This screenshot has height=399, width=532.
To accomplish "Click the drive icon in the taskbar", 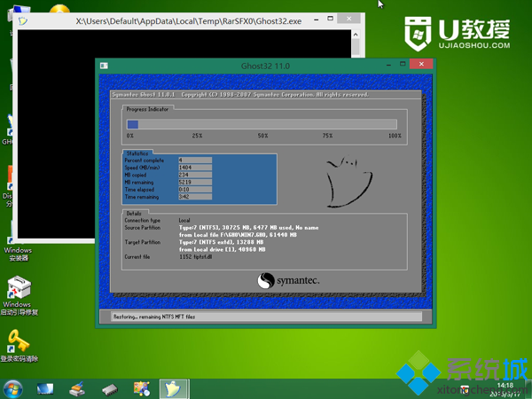I will [109, 388].
